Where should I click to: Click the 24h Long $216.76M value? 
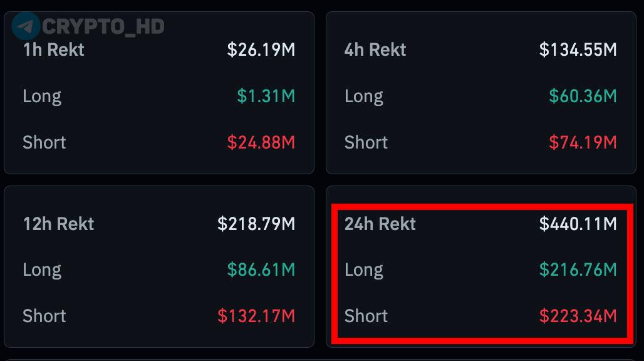578,270
